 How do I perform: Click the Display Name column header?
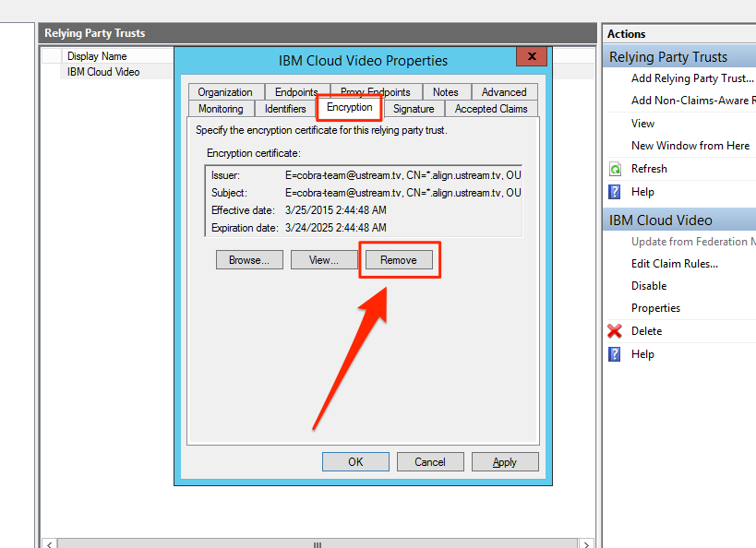pos(97,56)
